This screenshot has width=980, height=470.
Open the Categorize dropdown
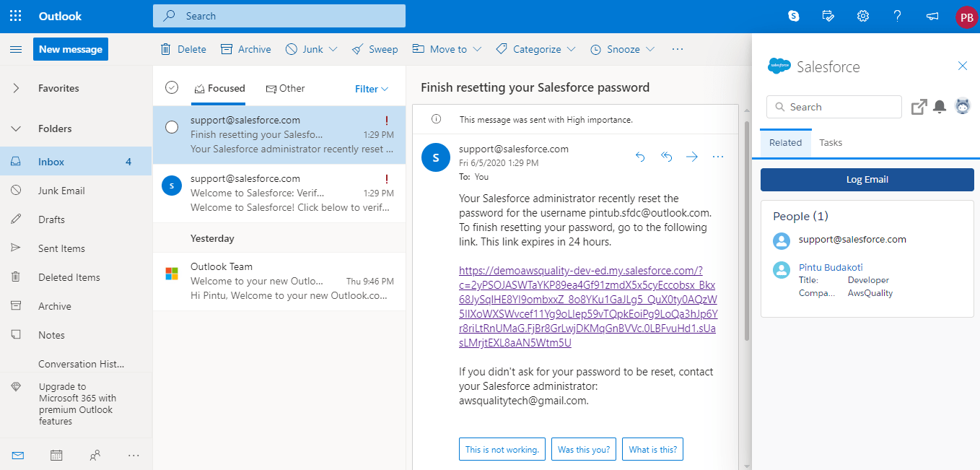point(535,49)
